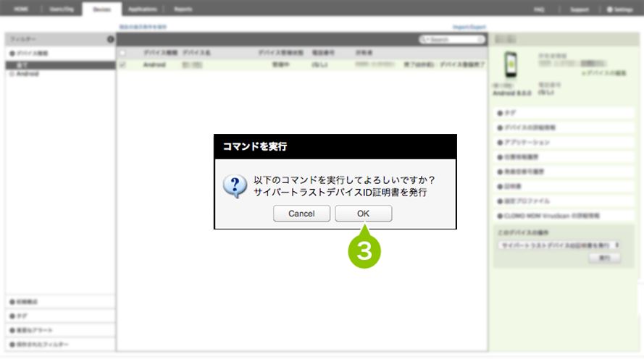Image resolution: width=644 pixels, height=362 pixels.
Task: Click the 実行 button under device operations
Action: tap(605, 258)
